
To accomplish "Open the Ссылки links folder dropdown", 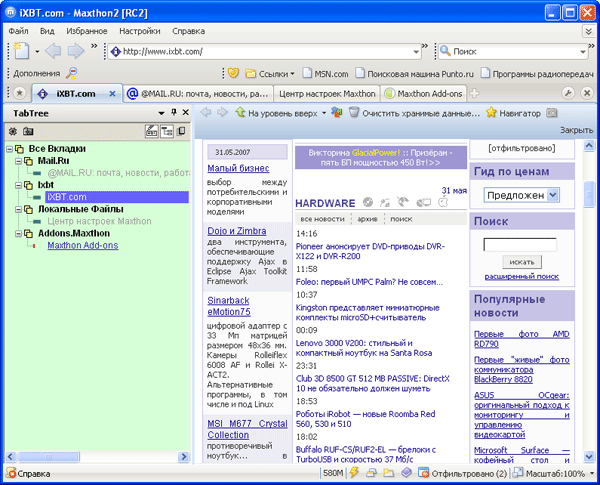I will pos(292,74).
